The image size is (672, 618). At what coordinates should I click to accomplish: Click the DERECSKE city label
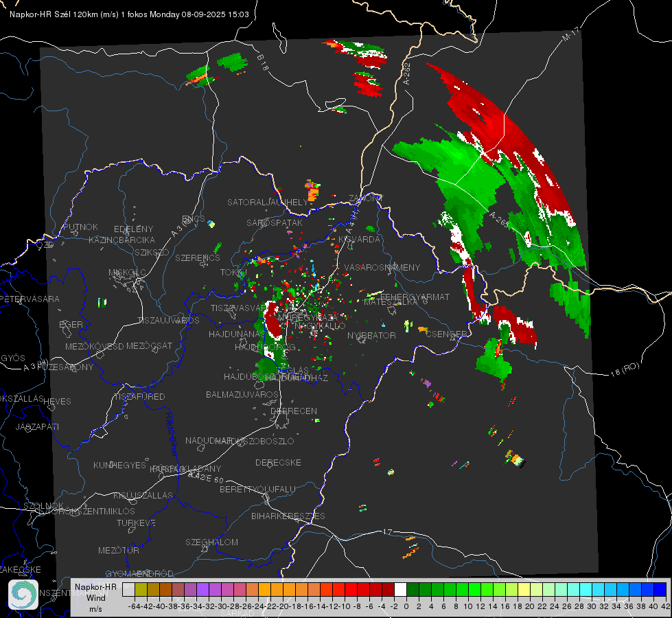(278, 462)
